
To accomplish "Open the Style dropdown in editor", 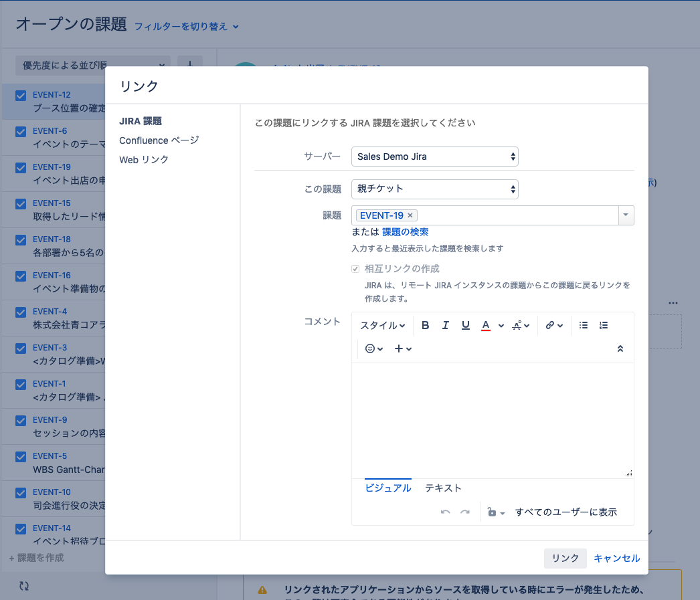I will click(x=383, y=325).
